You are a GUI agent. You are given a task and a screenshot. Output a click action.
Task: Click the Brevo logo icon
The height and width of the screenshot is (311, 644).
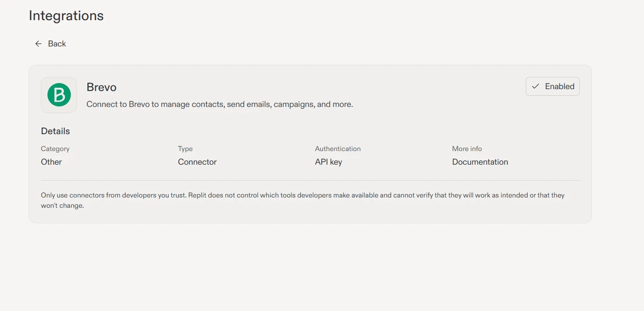59,95
